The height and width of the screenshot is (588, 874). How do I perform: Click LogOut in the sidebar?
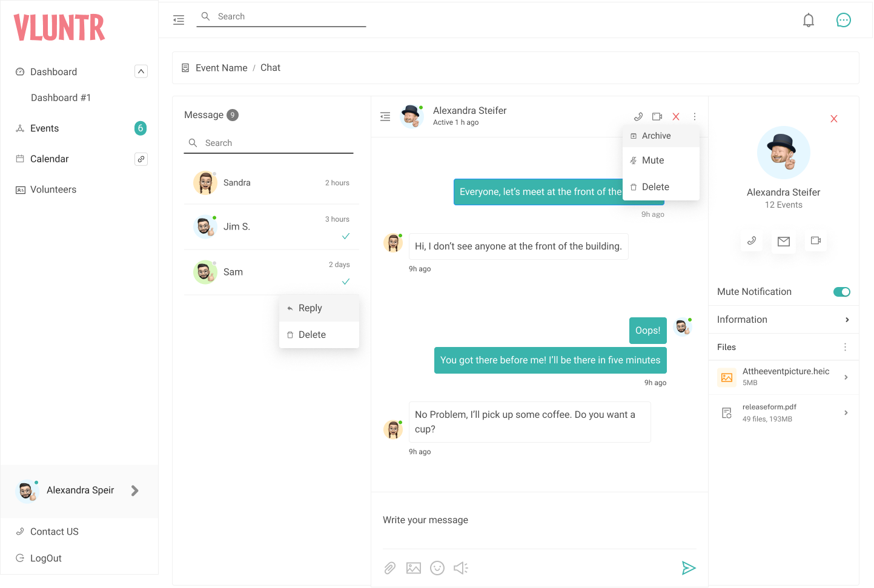point(46,558)
